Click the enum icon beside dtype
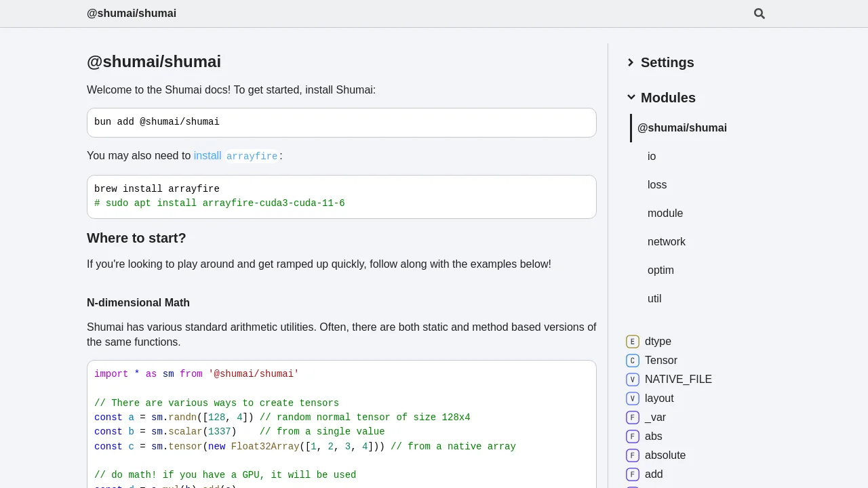Viewport: 868px width, 488px height. [633, 342]
